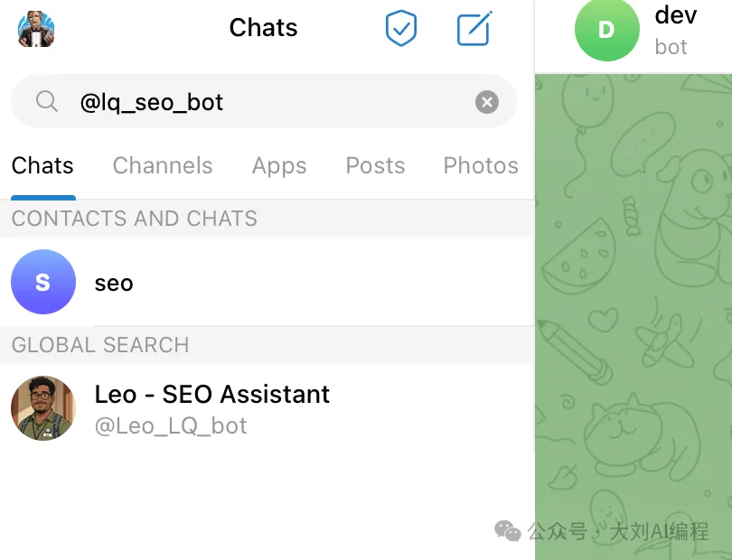Open the Leo - SEO Assistant result name

point(212,395)
